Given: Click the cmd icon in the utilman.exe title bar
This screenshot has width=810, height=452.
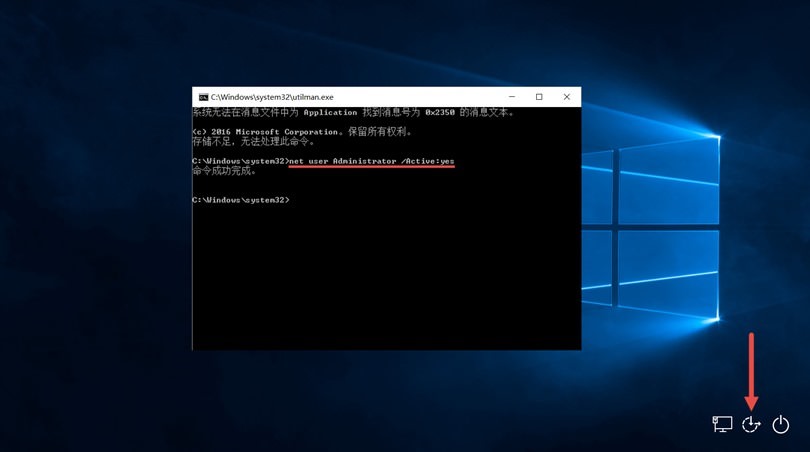Looking at the screenshot, I should click(x=204, y=97).
